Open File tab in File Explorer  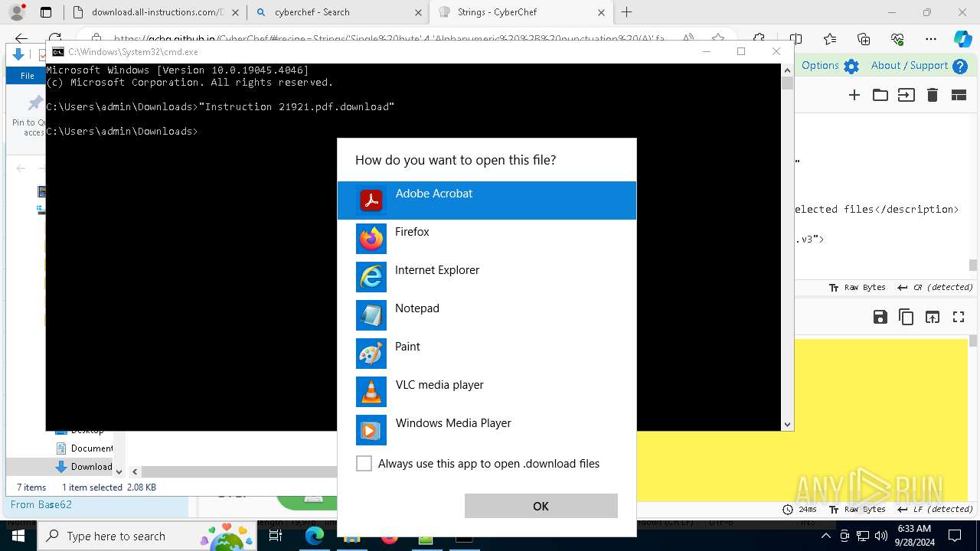pos(28,75)
